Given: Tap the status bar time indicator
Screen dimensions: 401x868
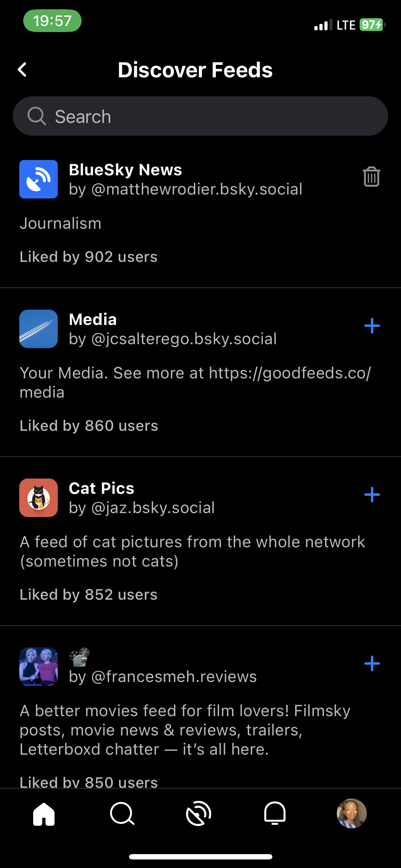Looking at the screenshot, I should 52,21.
